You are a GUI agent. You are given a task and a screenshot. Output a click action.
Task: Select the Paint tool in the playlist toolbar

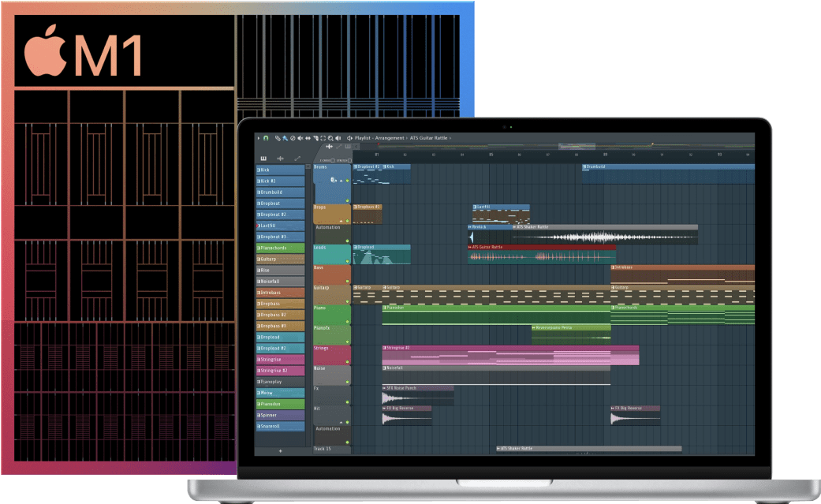pyautogui.click(x=285, y=137)
